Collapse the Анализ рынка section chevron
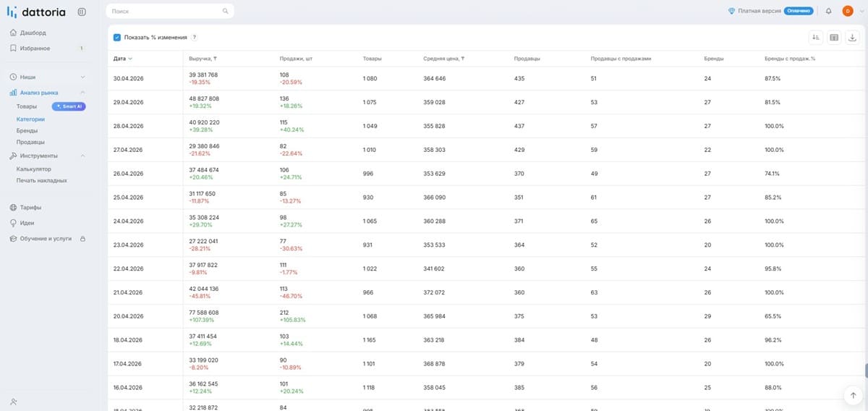 point(82,93)
